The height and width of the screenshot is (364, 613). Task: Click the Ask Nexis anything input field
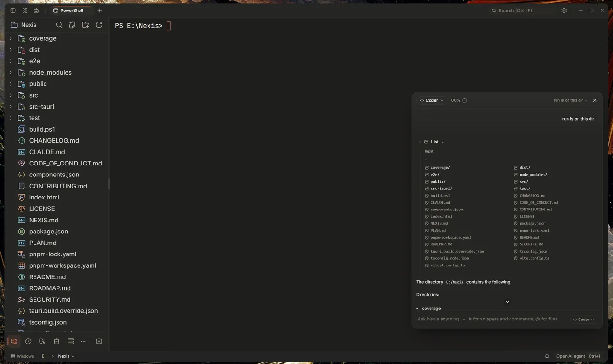point(491,319)
